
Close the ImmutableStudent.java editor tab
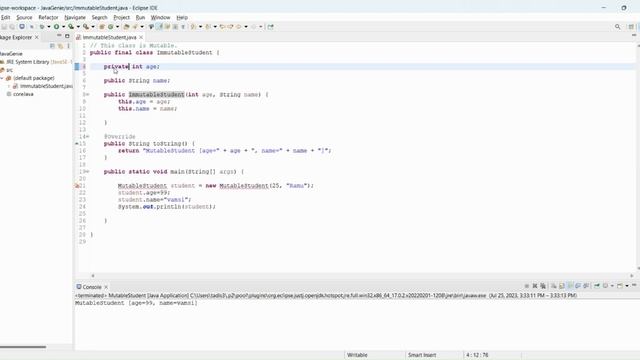coord(141,37)
